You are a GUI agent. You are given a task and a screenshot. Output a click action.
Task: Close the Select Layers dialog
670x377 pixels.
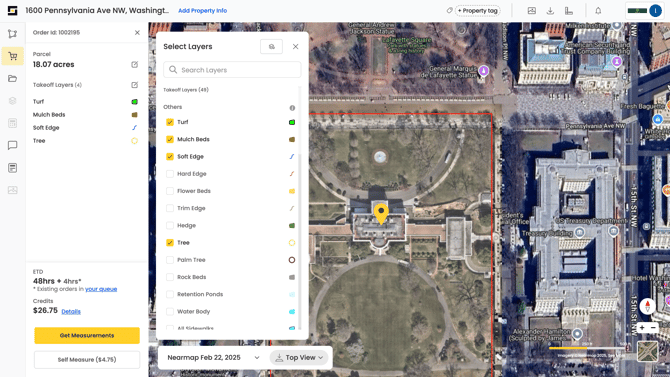click(x=295, y=47)
